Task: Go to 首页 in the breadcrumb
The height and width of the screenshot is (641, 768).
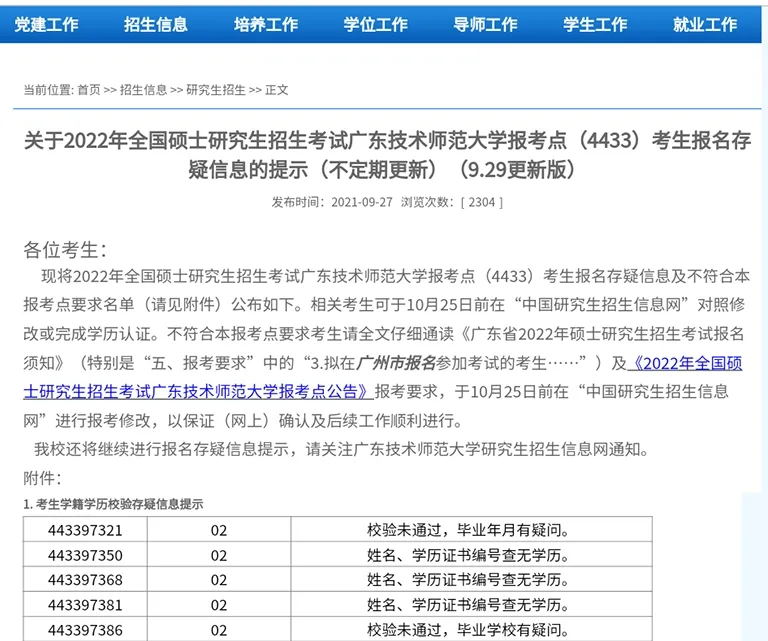Action: [x=89, y=90]
